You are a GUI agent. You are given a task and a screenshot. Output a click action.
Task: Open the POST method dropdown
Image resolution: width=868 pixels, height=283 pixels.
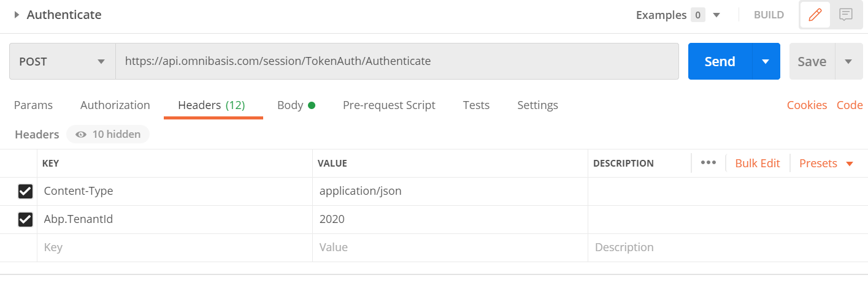point(62,61)
